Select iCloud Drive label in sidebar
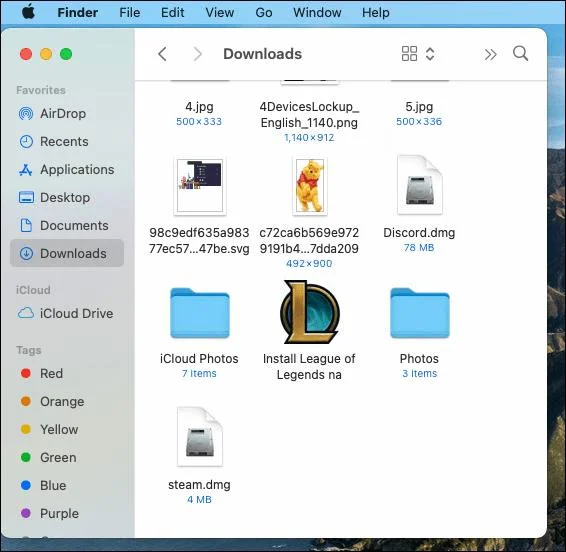The width and height of the screenshot is (566, 552). [77, 313]
